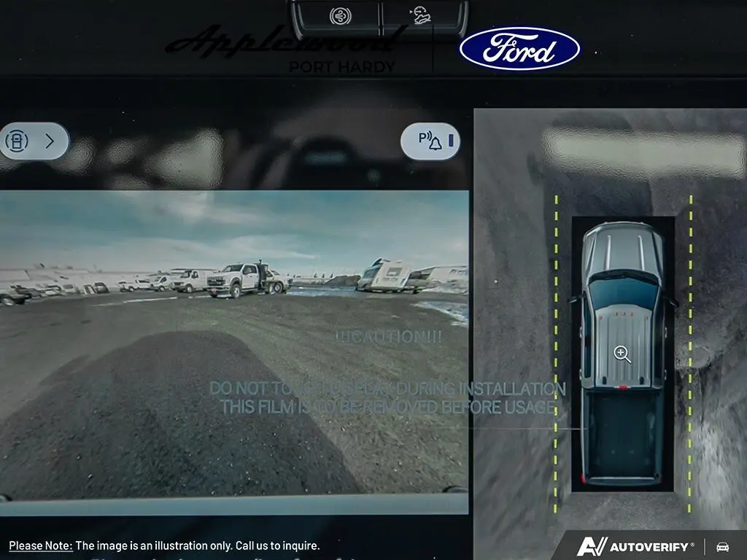
Task: Tap the zoom magnifier on truck overhead view
Action: tap(622, 354)
